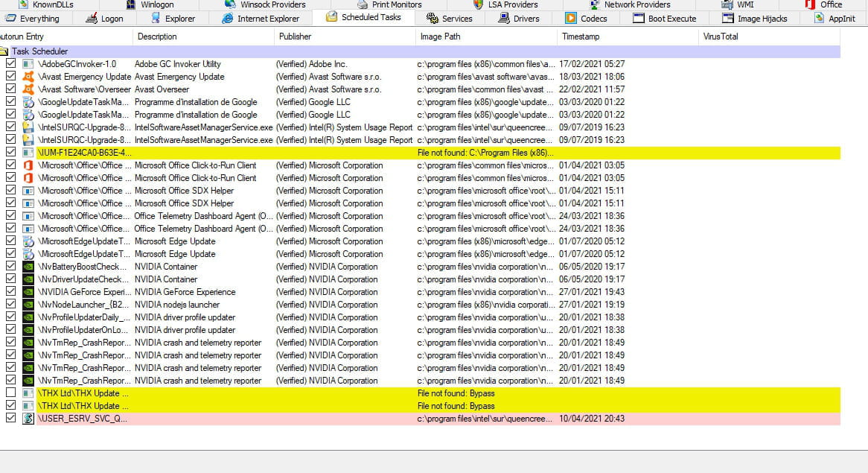
Task: Click the VirusTotal column header
Action: [770, 36]
